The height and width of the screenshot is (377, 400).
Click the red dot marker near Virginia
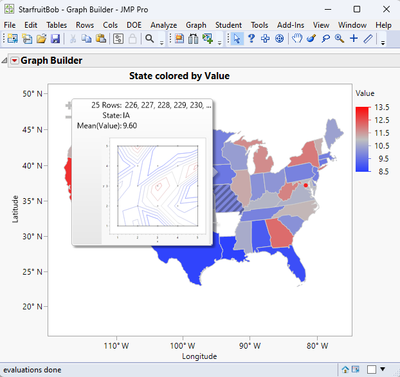[x=306, y=185]
